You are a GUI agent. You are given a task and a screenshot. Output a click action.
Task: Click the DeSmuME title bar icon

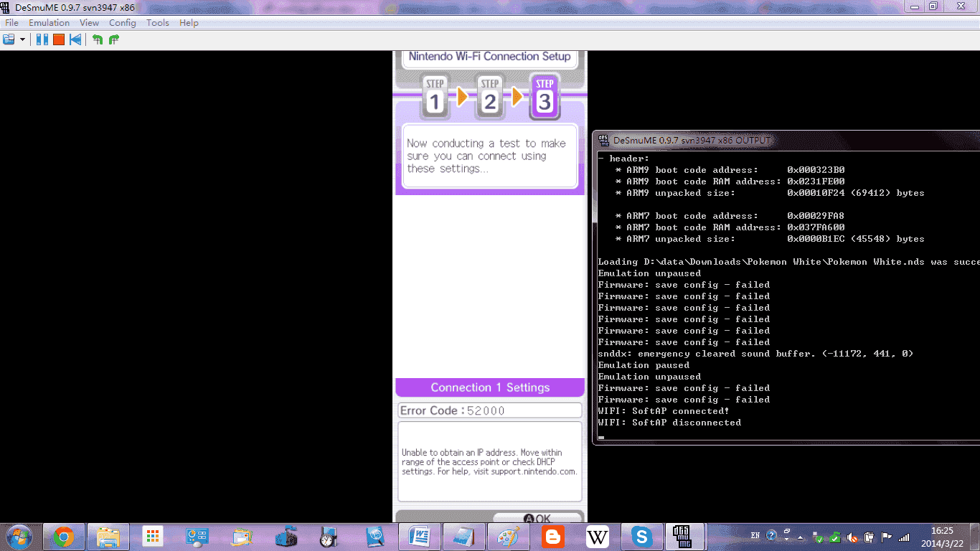coord(6,7)
